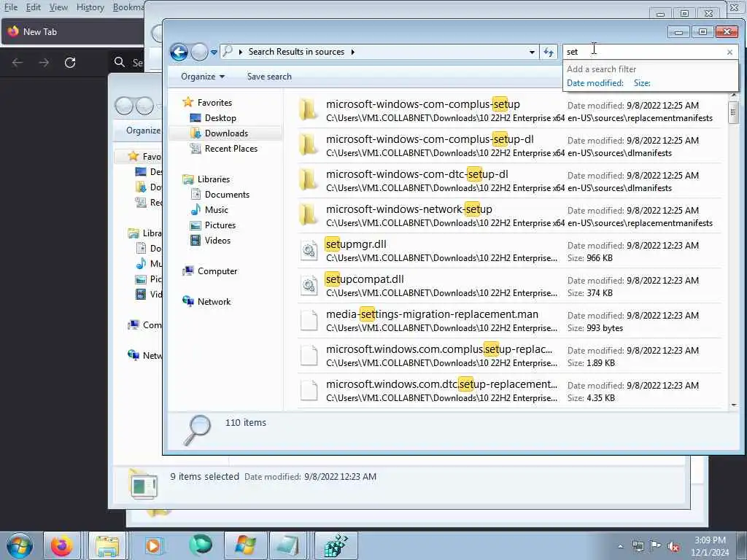747x560 pixels.
Task: Click the folder icon for microsoft-windows-com-complus-setup
Action: (x=309, y=110)
